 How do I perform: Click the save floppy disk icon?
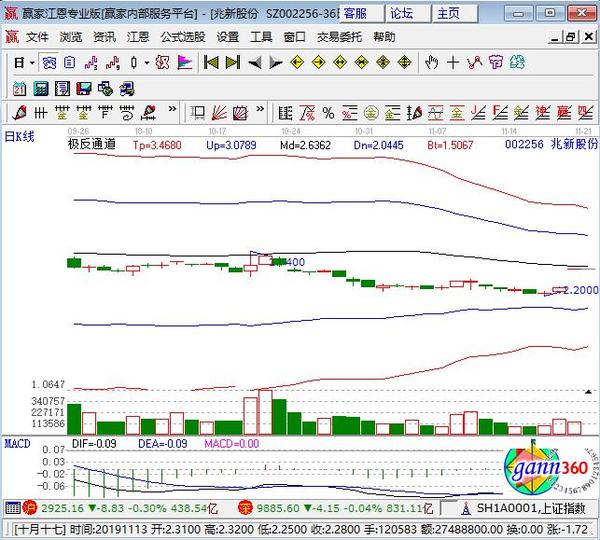point(84,89)
